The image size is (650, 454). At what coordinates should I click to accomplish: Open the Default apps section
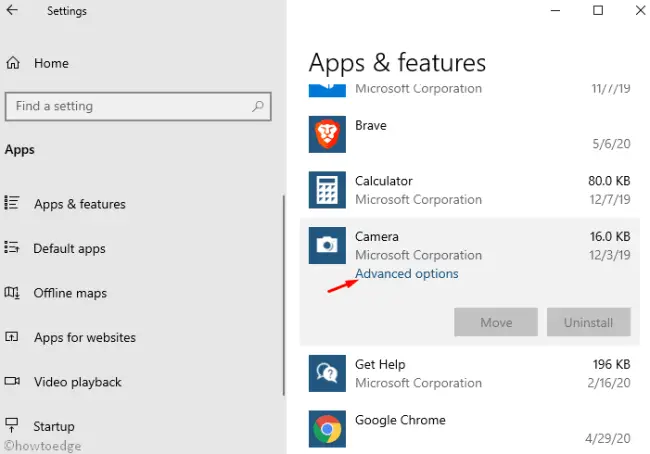coord(69,248)
